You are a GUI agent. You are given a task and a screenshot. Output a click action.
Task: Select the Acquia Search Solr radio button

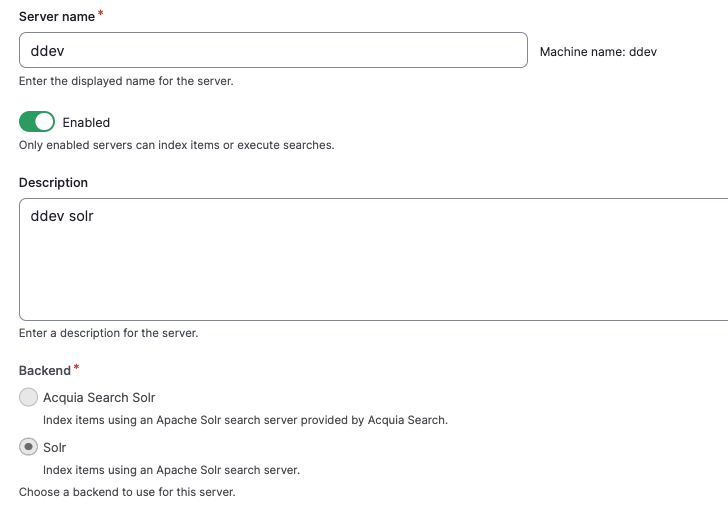[28, 397]
